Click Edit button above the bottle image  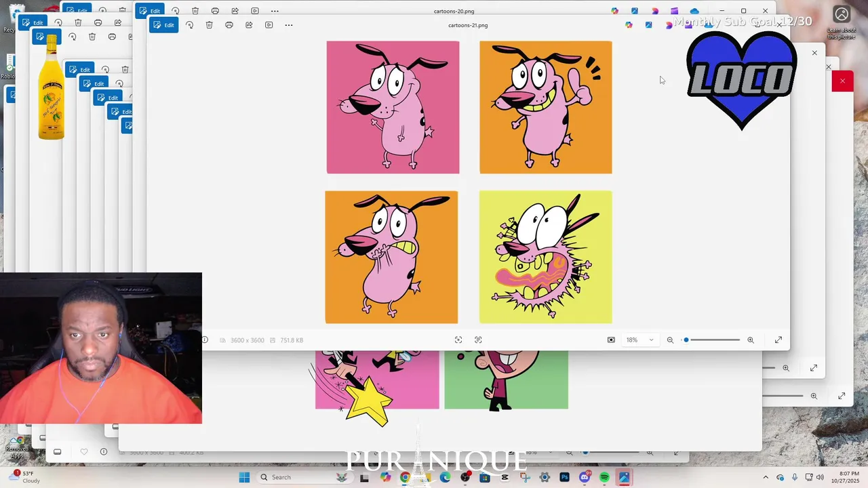tap(47, 37)
